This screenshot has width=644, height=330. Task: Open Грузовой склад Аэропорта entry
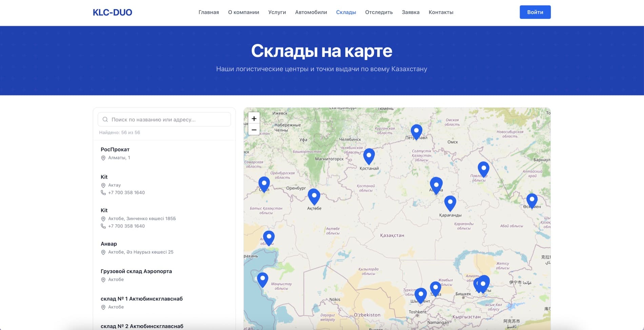click(164, 275)
